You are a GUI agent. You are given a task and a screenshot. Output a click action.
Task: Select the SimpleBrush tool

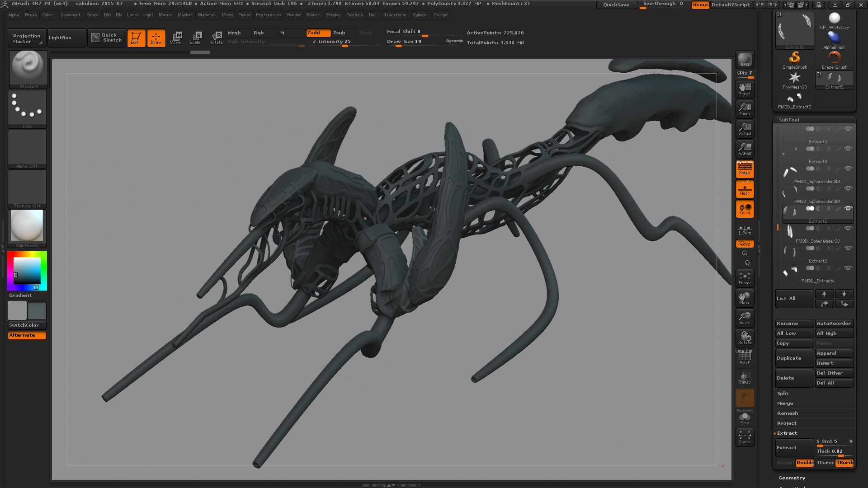pos(795,60)
